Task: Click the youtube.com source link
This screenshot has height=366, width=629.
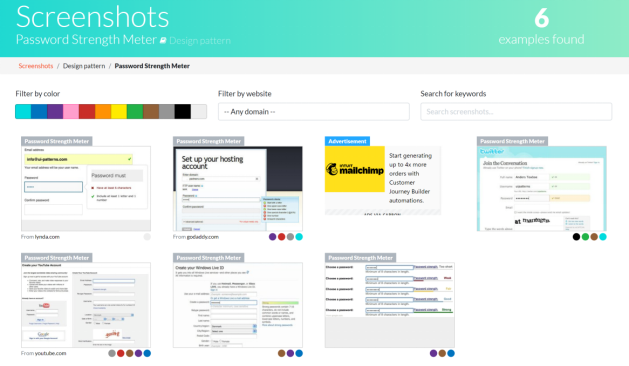Action: coord(51,353)
